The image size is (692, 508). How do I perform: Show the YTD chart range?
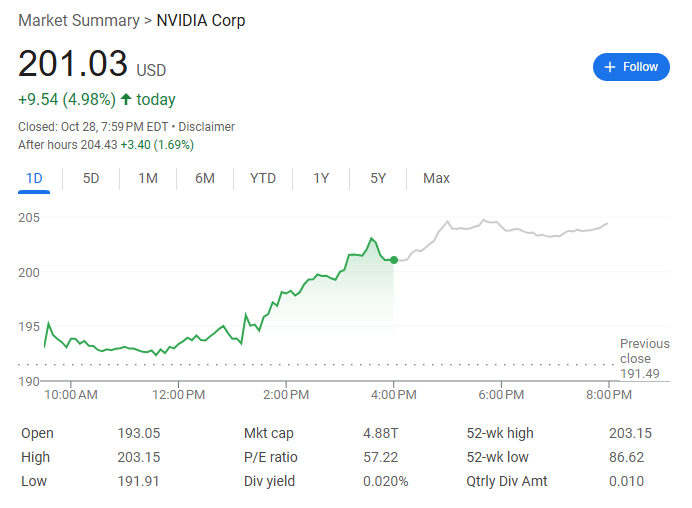263,178
